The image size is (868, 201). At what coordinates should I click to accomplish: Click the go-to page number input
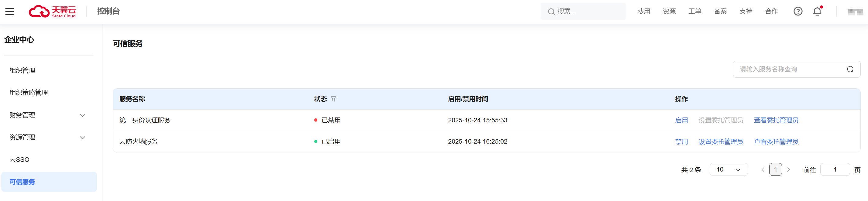(x=835, y=170)
